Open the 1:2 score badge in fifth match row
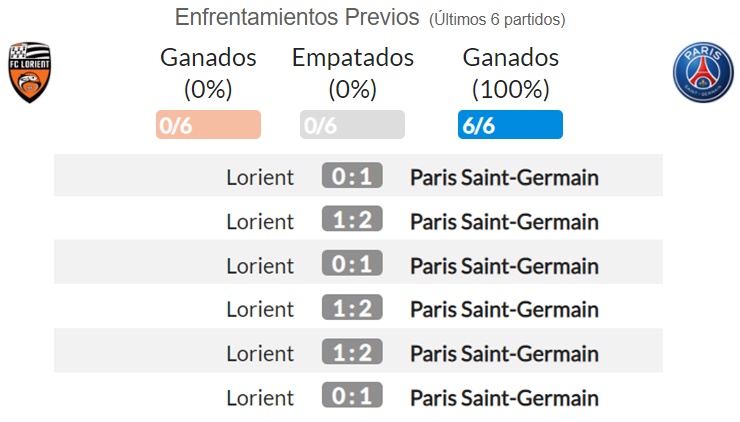Viewport: 740px width, 422px height. [x=352, y=352]
